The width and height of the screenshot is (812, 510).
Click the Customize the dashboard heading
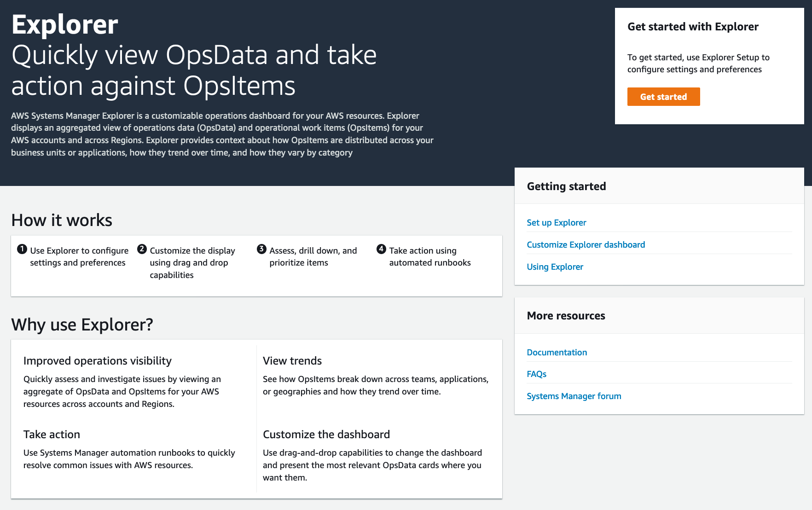point(326,435)
